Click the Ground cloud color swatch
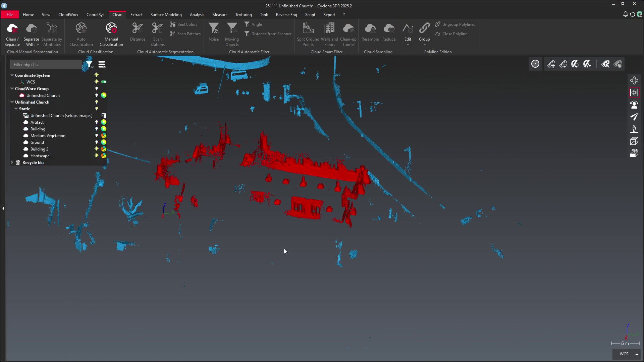Viewport: 644px width, 362px height. point(104,142)
